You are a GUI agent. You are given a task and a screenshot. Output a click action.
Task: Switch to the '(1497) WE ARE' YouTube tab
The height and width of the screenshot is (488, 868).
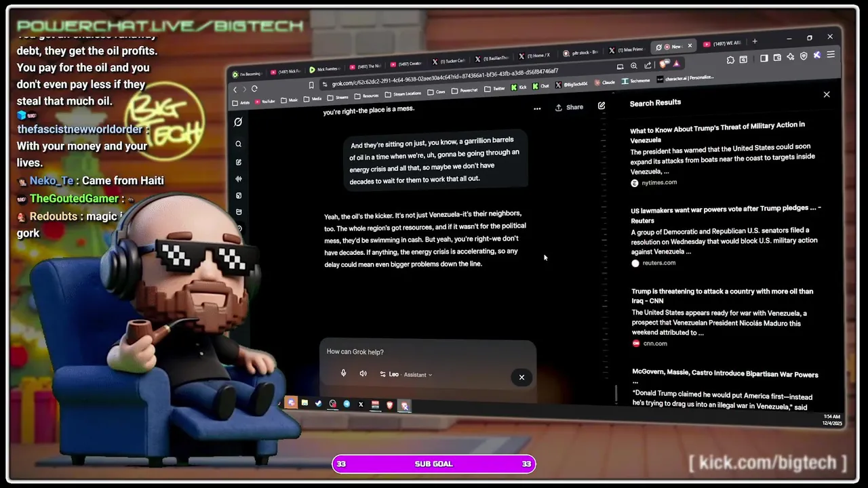[723, 43]
